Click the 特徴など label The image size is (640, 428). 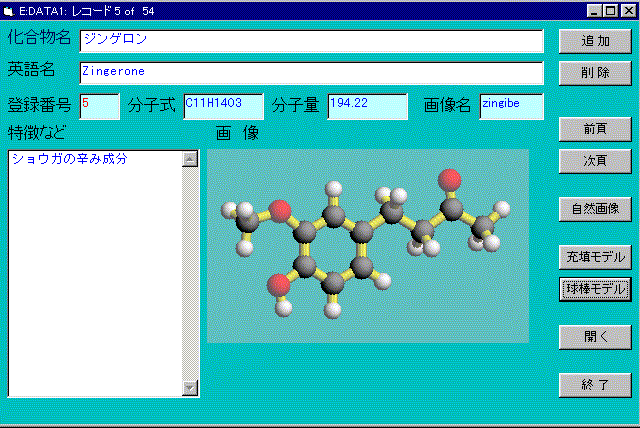[37, 133]
